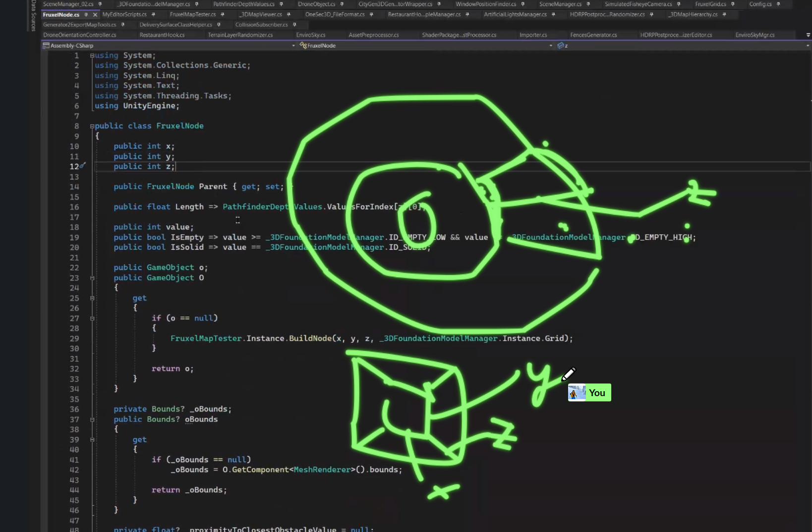Open the Data Sources side panel
Viewport: 812px width, 532px height.
(34, 16)
